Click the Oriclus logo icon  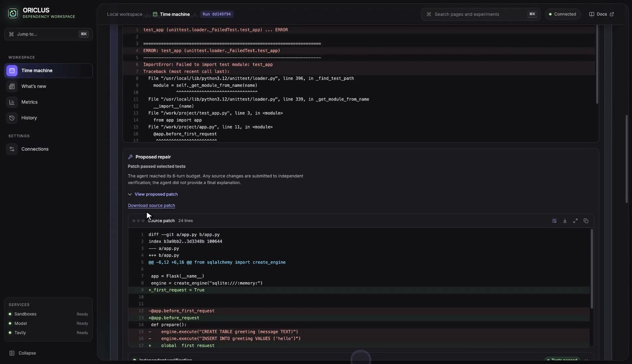tap(13, 13)
